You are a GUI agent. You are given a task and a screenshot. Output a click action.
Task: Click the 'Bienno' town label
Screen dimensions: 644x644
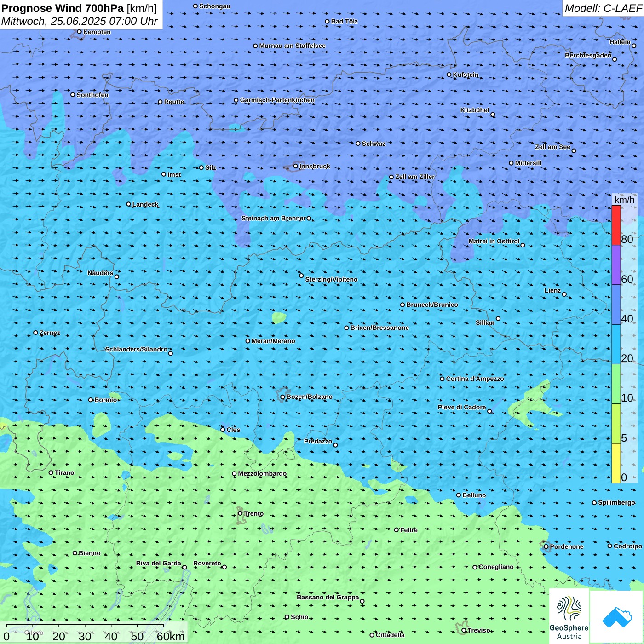point(89,553)
